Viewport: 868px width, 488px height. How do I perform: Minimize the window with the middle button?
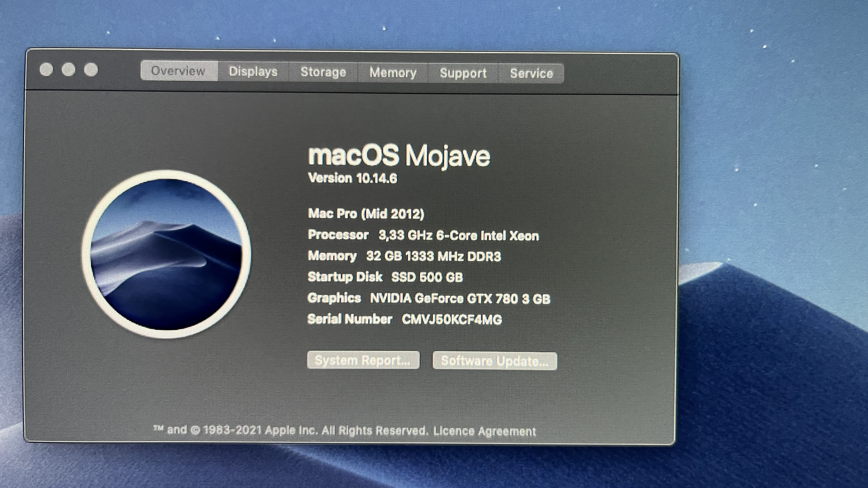tap(68, 69)
